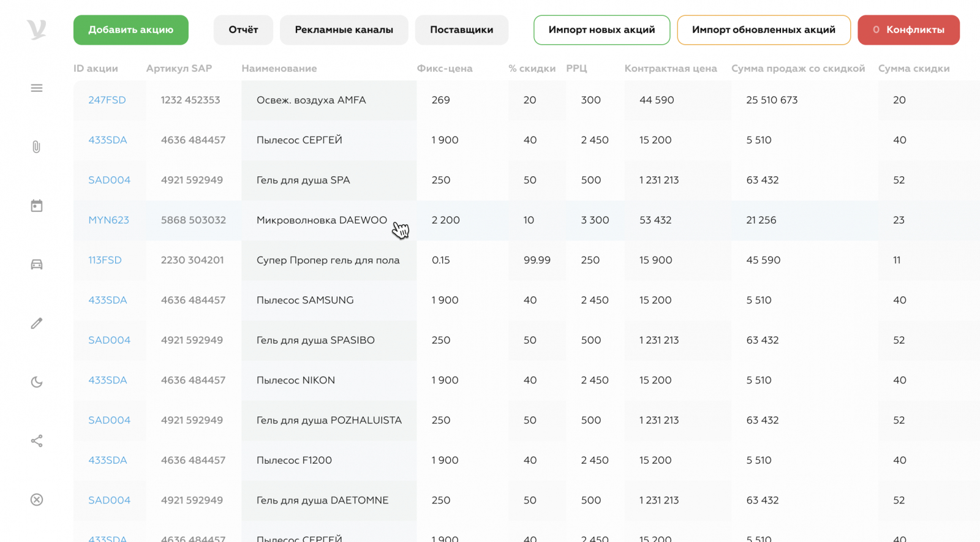Open promotion link MYN623
Viewport: 980px width, 542px height.
(108, 220)
